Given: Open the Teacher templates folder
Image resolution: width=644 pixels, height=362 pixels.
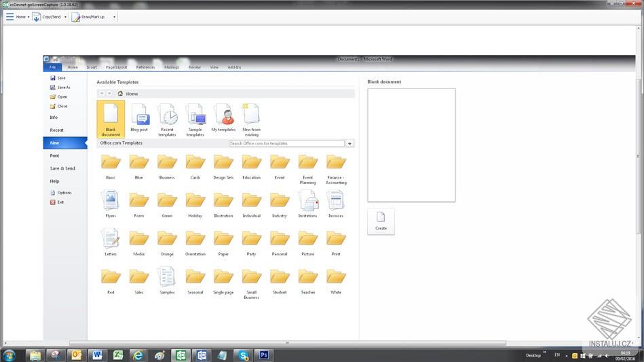Looking at the screenshot, I should pyautogui.click(x=307, y=281).
